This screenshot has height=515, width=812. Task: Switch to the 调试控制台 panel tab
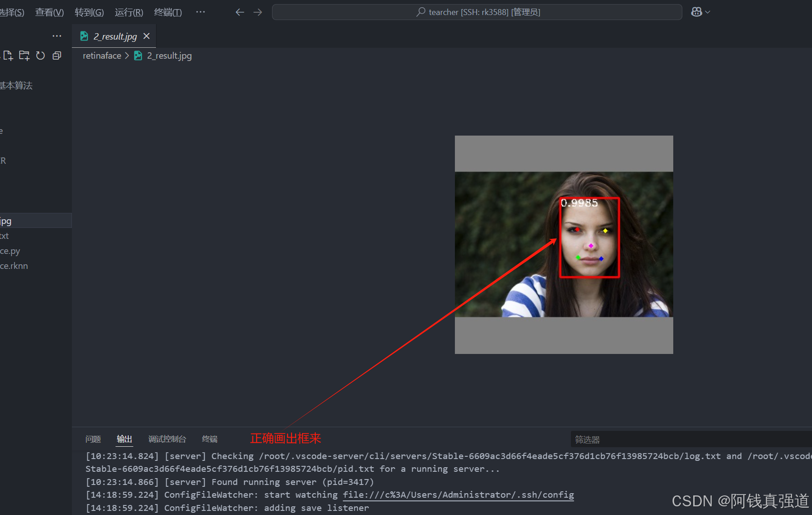167,439
